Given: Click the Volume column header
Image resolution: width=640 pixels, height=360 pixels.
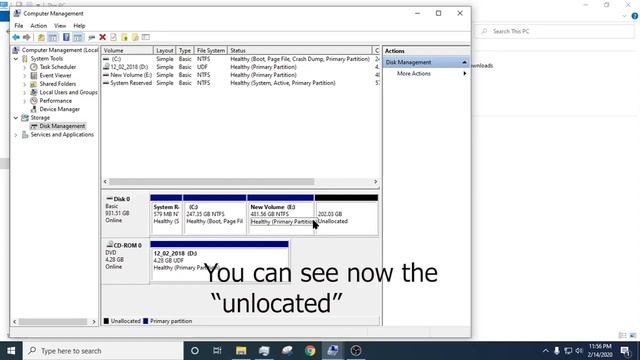Looking at the screenshot, I should (x=127, y=50).
